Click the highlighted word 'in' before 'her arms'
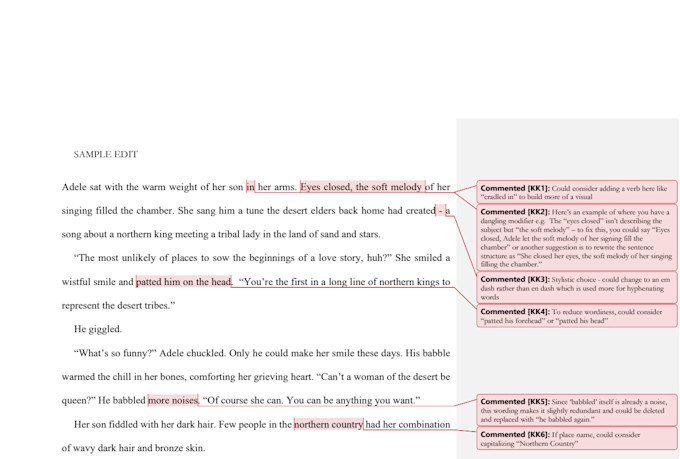Viewport: 680px width, 459px height. (250, 187)
